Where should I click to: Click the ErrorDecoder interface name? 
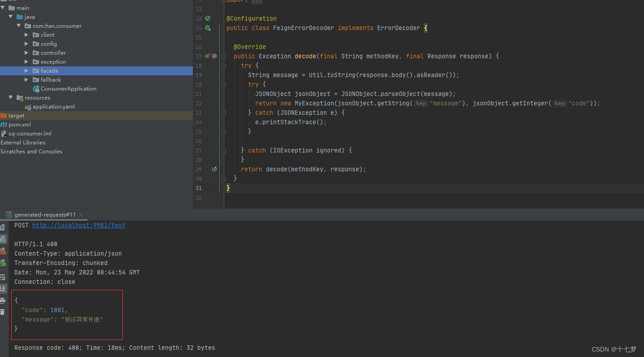click(399, 28)
